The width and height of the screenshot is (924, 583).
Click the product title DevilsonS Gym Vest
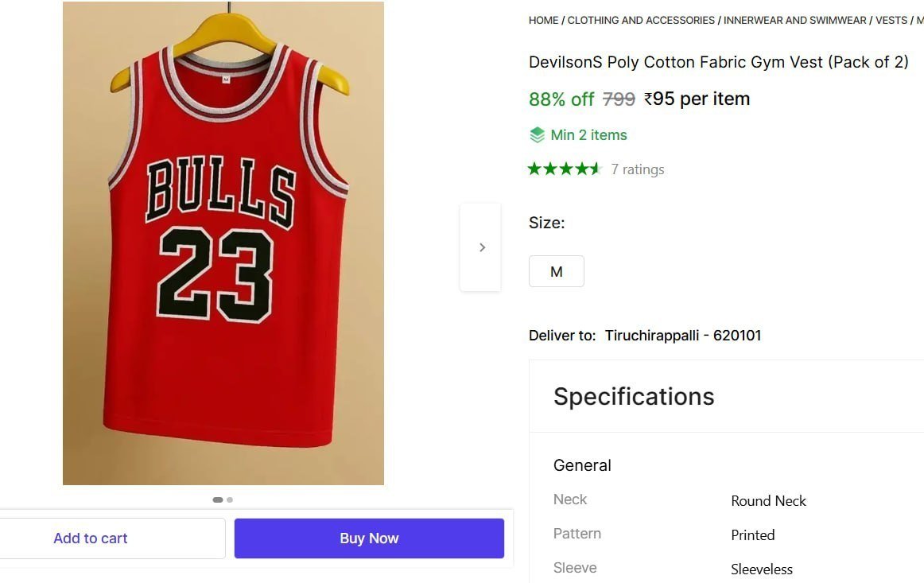click(x=718, y=62)
